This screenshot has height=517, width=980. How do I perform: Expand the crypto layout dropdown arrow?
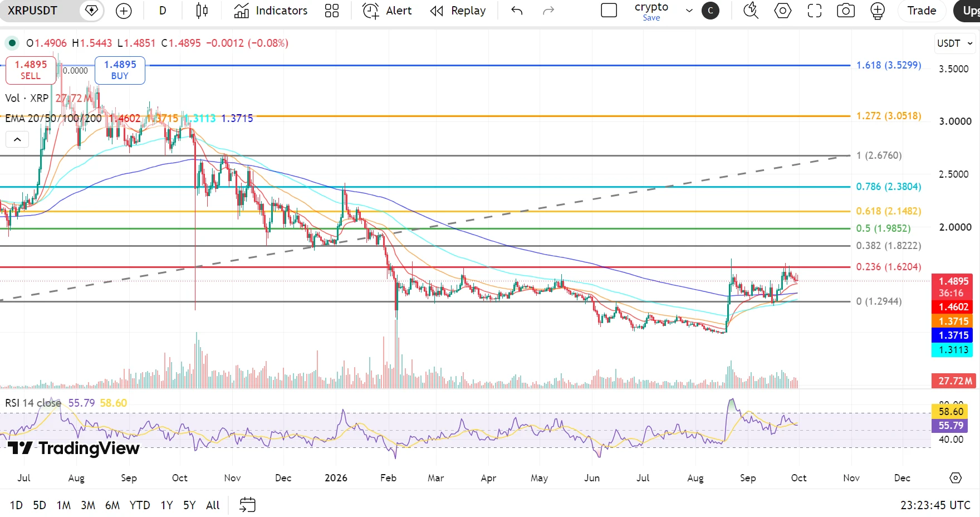689,11
